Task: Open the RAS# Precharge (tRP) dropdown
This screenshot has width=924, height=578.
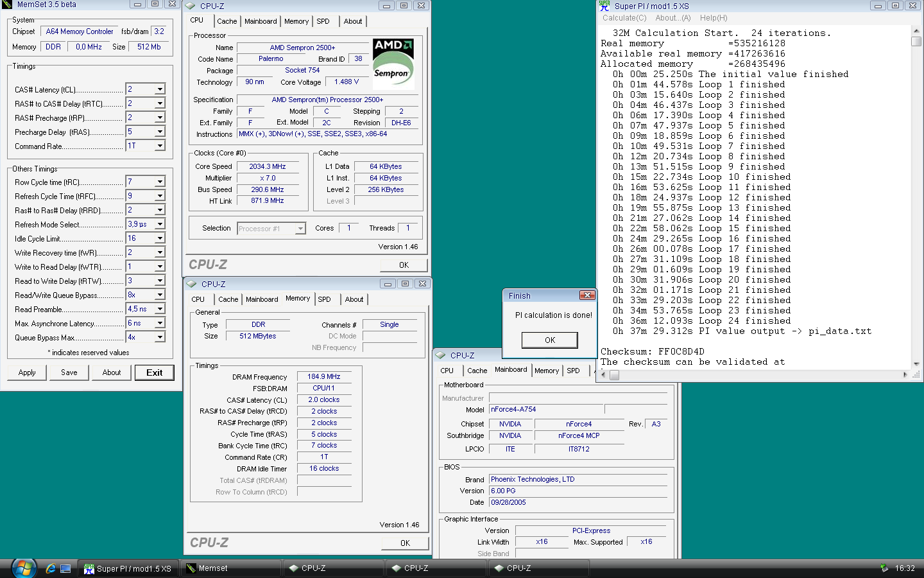Action: pos(160,118)
